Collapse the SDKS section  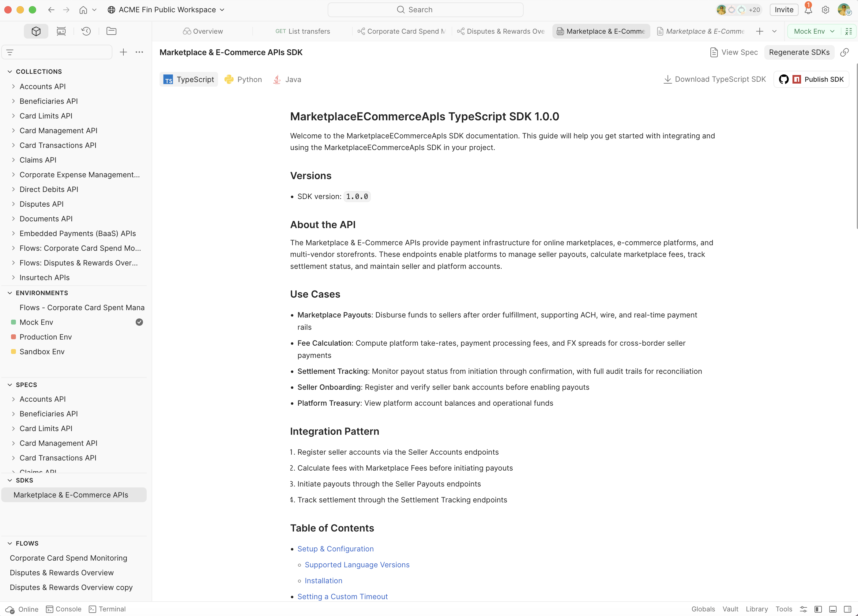point(10,480)
